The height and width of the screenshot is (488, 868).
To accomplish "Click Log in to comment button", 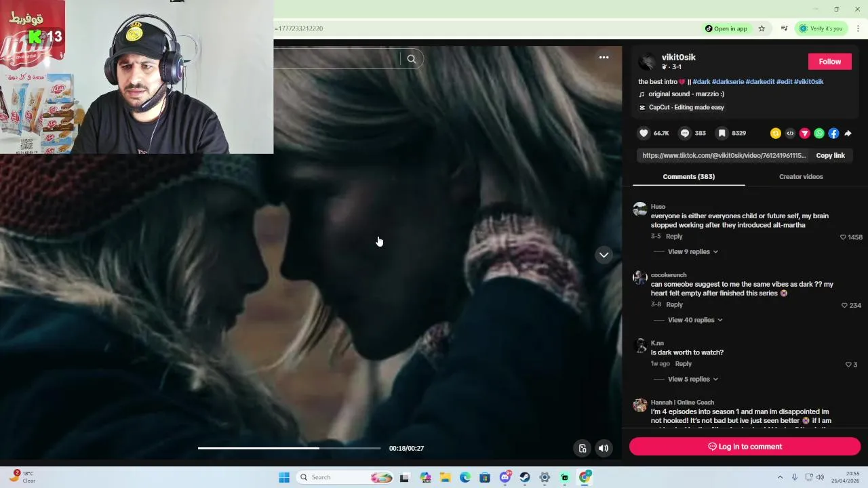I will (745, 447).
